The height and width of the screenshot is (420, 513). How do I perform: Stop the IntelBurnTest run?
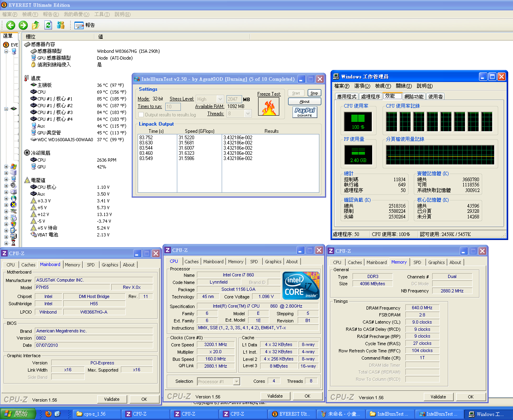click(315, 93)
